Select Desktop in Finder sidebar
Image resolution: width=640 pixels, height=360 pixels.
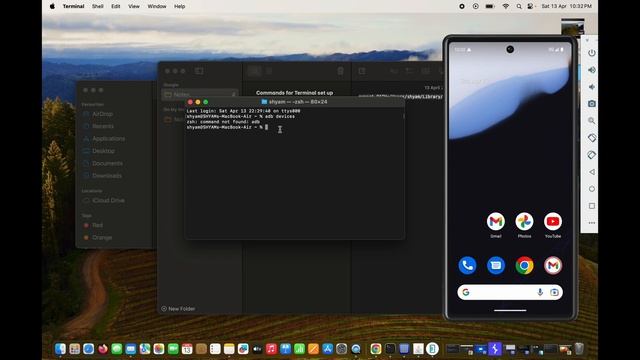pyautogui.click(x=103, y=151)
